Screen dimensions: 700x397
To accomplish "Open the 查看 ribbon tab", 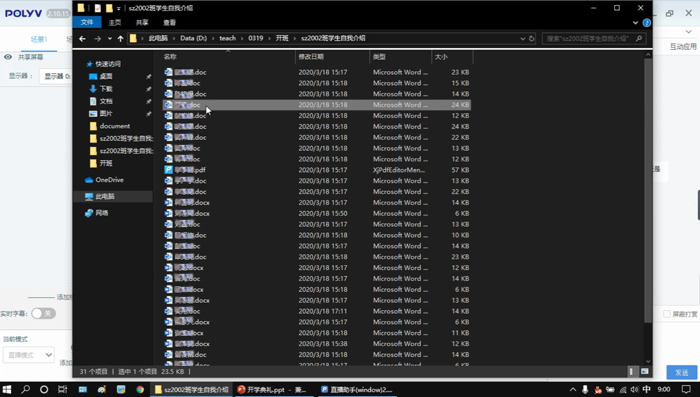I will click(x=170, y=22).
